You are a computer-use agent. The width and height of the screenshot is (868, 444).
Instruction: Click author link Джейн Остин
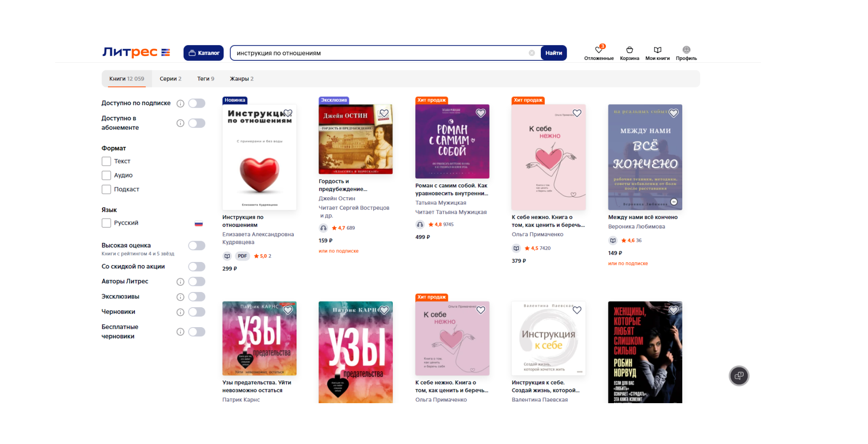(x=337, y=199)
